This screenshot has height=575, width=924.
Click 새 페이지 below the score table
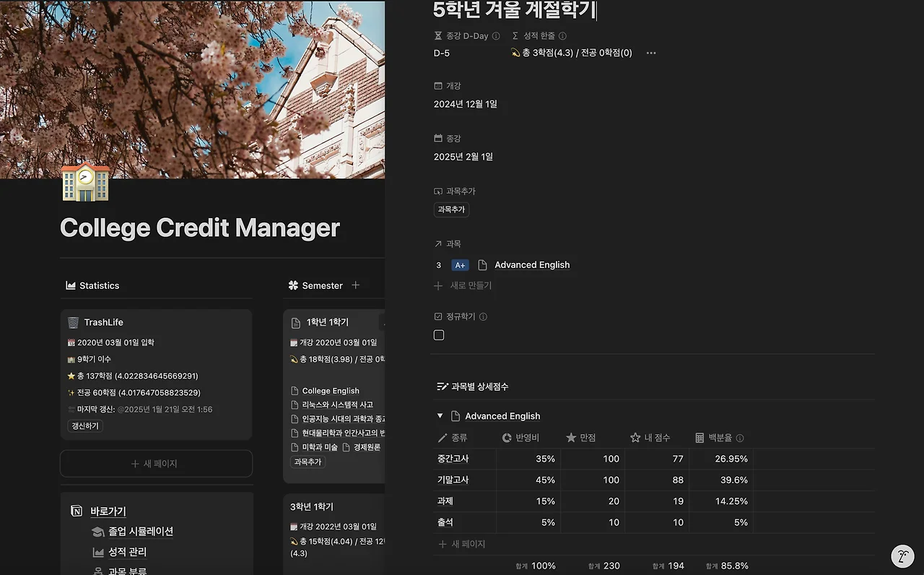tap(462, 544)
